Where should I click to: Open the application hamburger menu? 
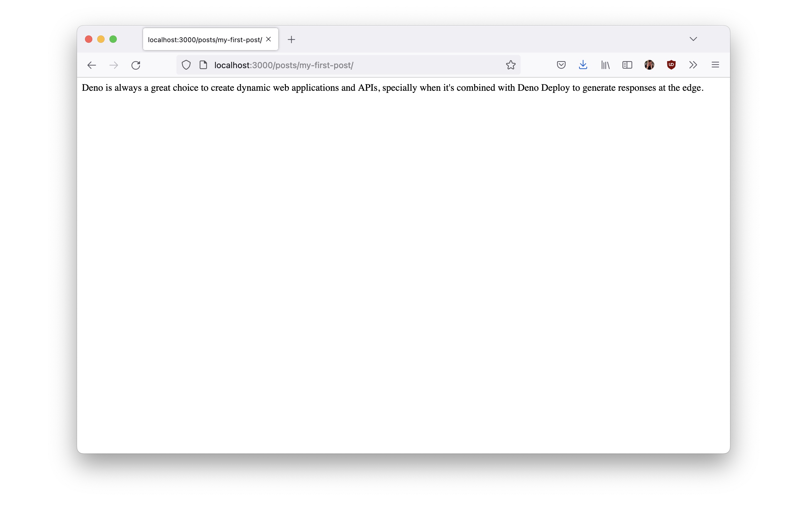(715, 65)
